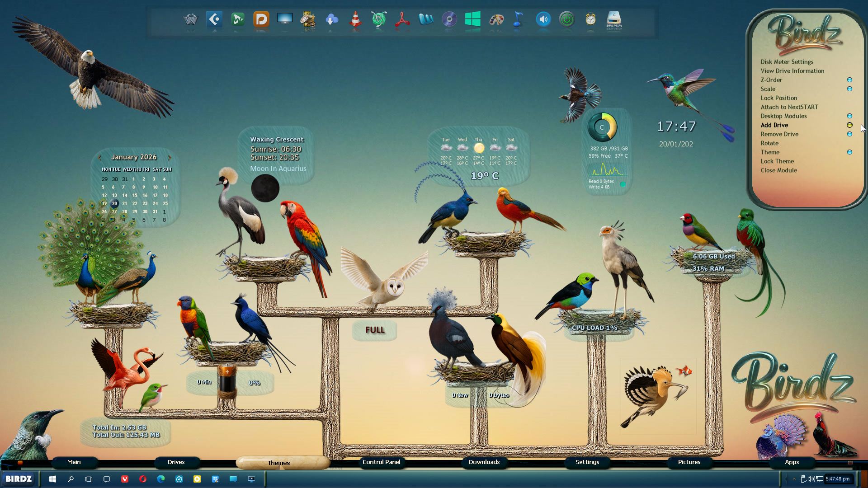Open the paint palette dock icon

(x=496, y=20)
